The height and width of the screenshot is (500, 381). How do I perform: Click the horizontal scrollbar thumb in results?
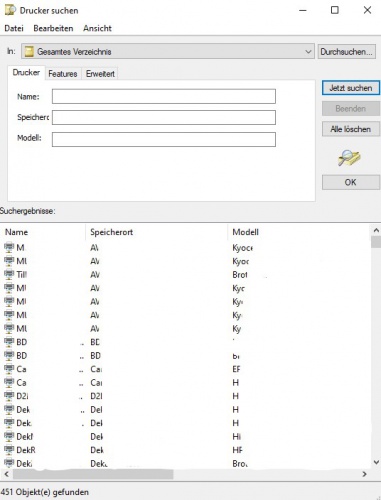[x=92, y=474]
